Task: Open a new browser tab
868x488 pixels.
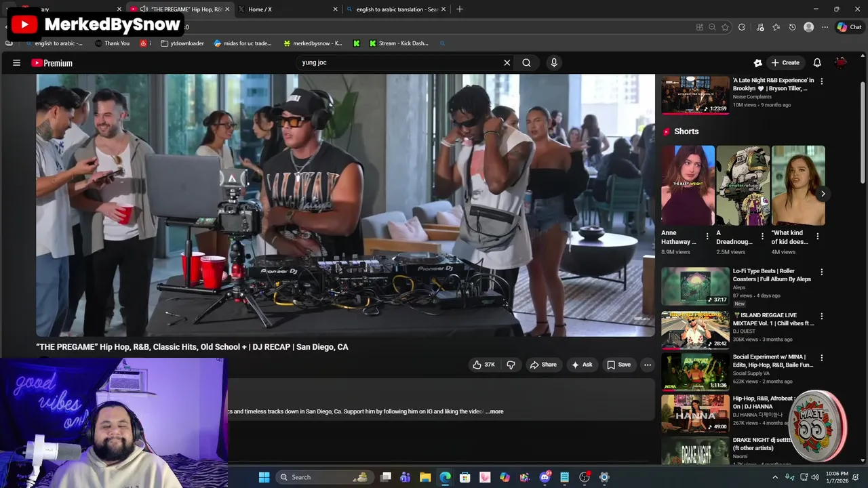Action: pyautogui.click(x=460, y=9)
